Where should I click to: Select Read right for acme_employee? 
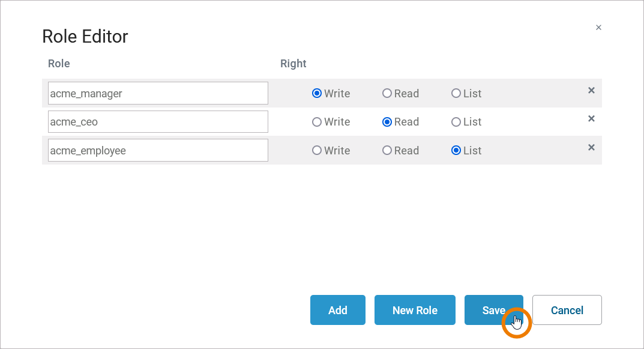tap(387, 151)
